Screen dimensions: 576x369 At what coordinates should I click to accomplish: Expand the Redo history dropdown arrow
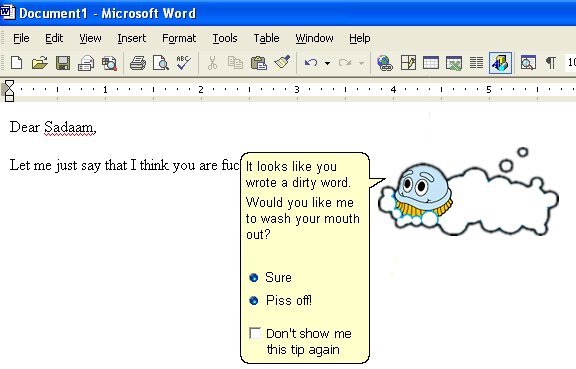coord(361,63)
